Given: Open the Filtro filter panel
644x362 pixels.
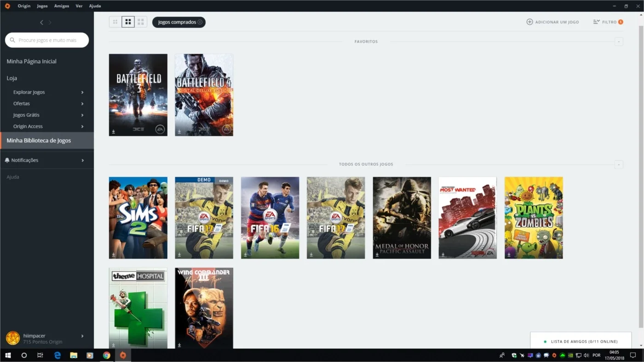Looking at the screenshot, I should click(x=608, y=22).
